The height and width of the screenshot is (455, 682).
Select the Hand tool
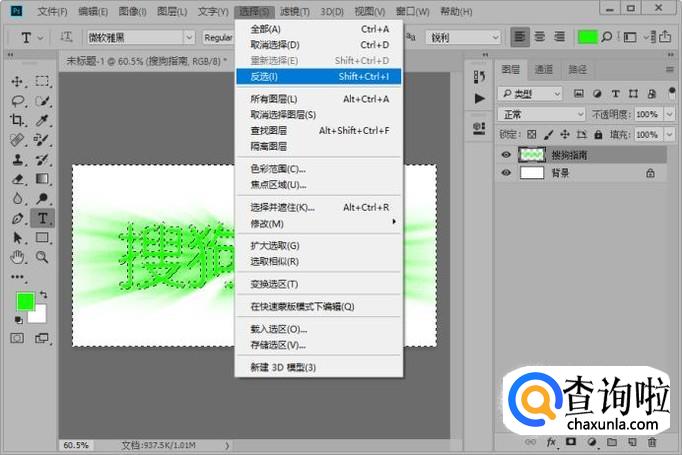click(x=17, y=257)
